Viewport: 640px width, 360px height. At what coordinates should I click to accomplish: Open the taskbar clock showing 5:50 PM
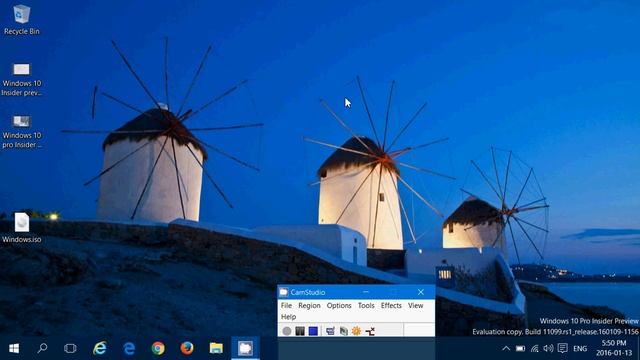tap(614, 348)
